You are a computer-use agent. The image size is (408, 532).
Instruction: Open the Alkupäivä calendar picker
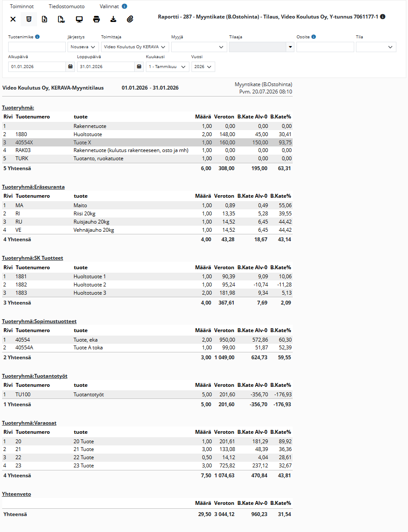(70, 66)
